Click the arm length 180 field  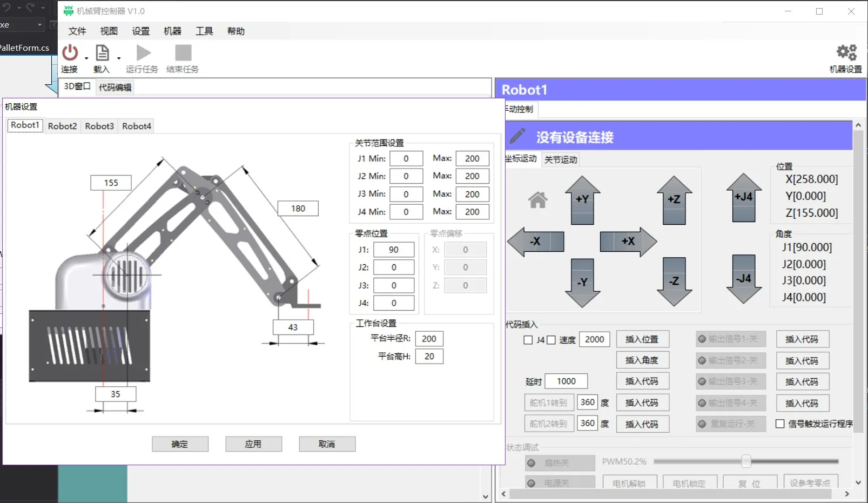tap(298, 209)
